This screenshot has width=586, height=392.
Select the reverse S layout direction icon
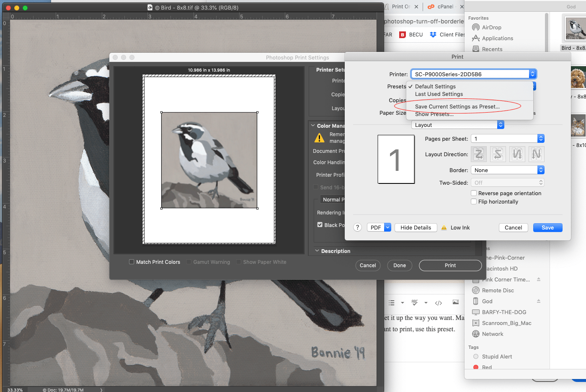click(498, 154)
